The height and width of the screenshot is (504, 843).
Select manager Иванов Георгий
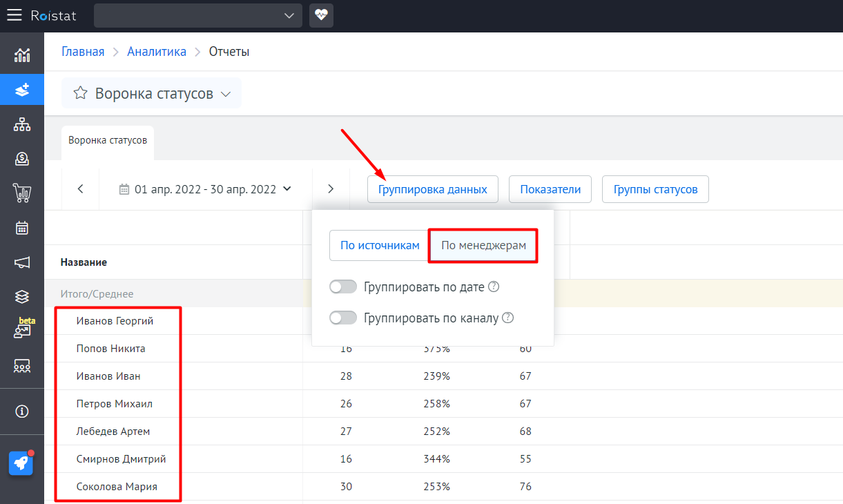(x=115, y=321)
